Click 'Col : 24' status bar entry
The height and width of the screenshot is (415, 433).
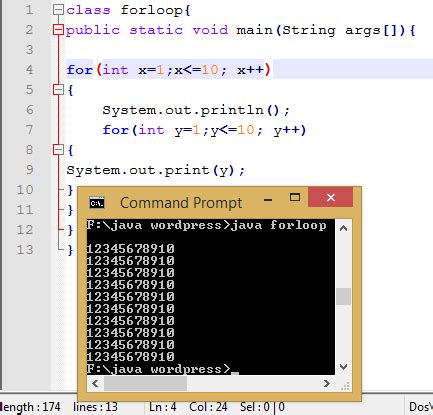[208, 407]
